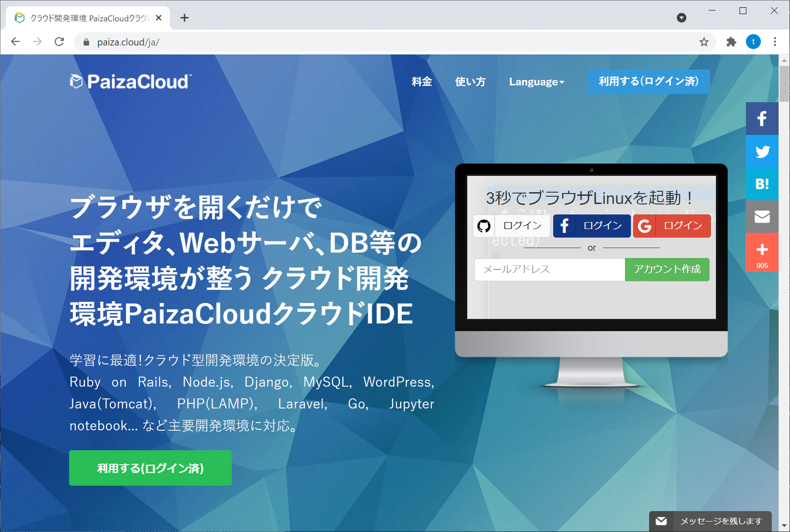Viewport: 790px width, 532px height.
Task: View site security lock info
Action: 86,42
